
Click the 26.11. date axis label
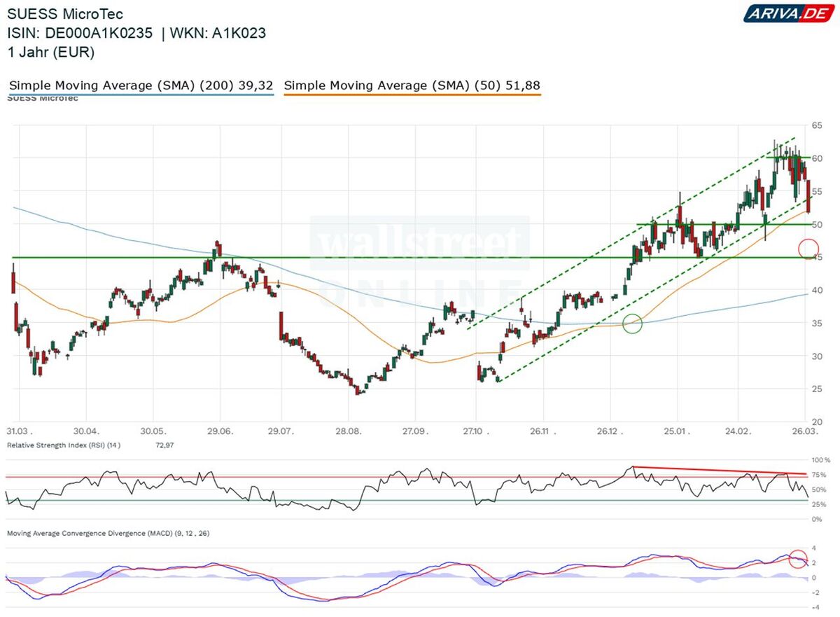point(543,430)
